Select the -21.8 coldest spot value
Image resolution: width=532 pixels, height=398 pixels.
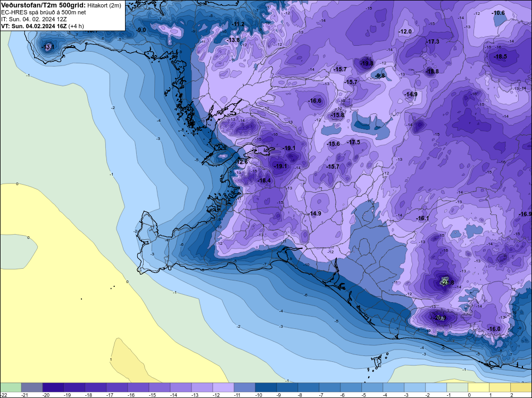click(447, 283)
